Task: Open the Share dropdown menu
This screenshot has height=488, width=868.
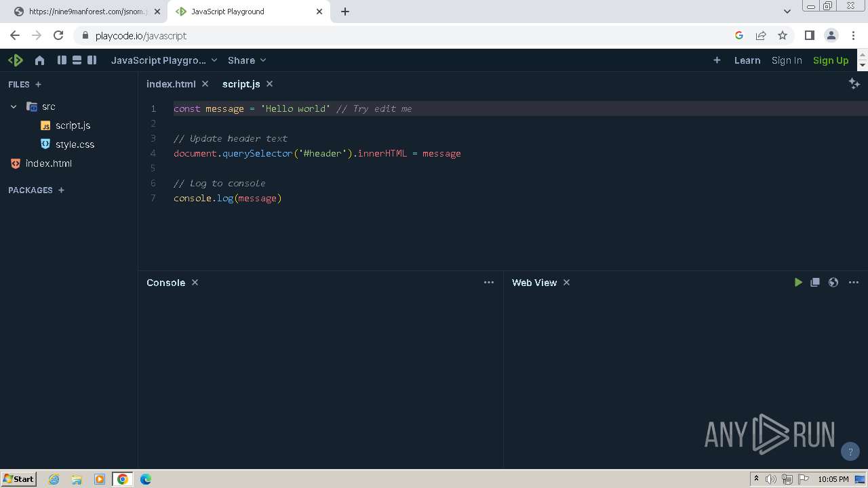Action: pyautogui.click(x=247, y=60)
